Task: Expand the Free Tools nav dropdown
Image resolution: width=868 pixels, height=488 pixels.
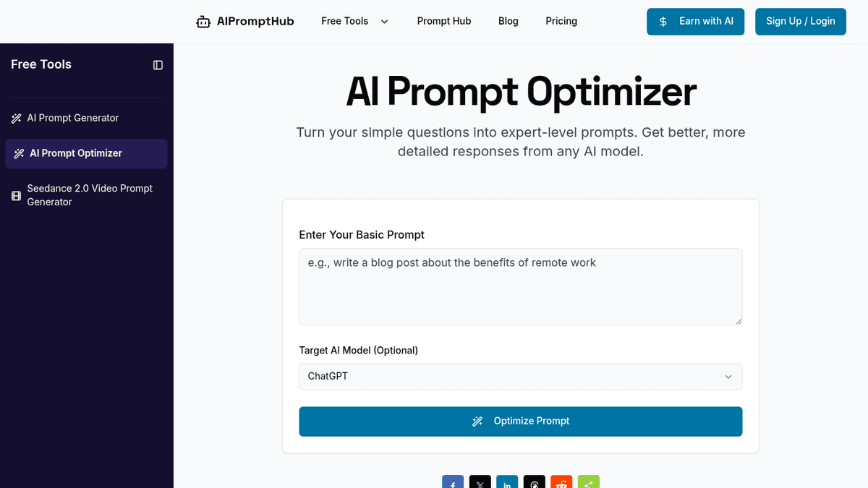Action: point(354,22)
